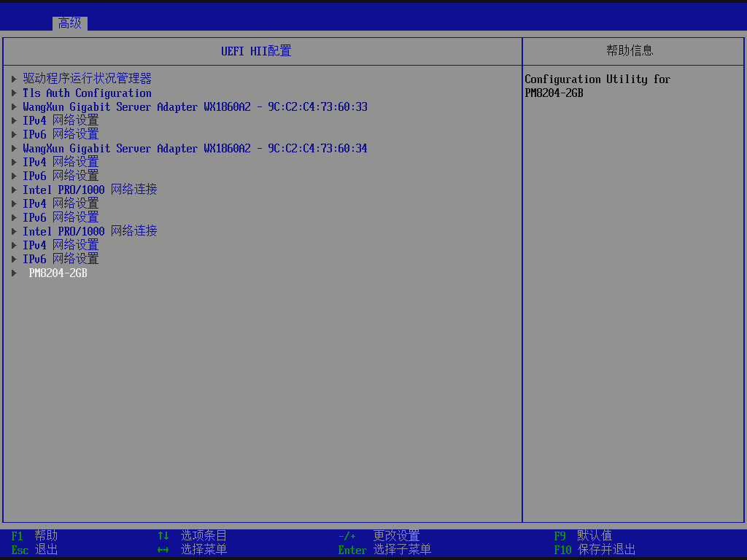Select WangXun adapter ending in 60:34
This screenshot has width=747, height=560.
(195, 148)
